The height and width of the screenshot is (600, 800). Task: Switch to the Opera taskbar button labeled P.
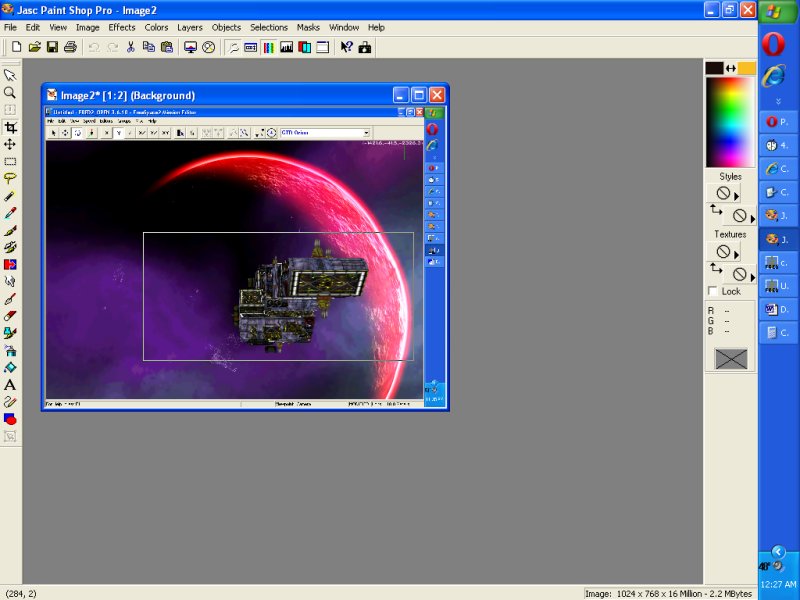click(x=777, y=121)
